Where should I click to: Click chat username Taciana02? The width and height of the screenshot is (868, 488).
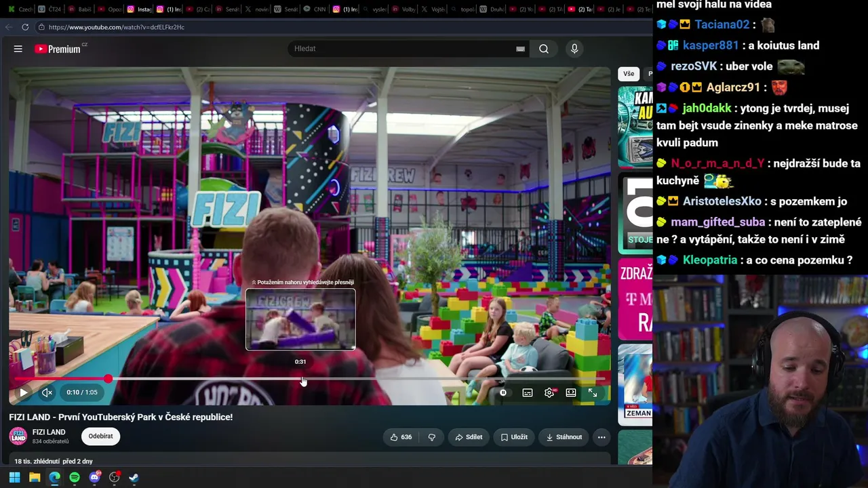[722, 24]
